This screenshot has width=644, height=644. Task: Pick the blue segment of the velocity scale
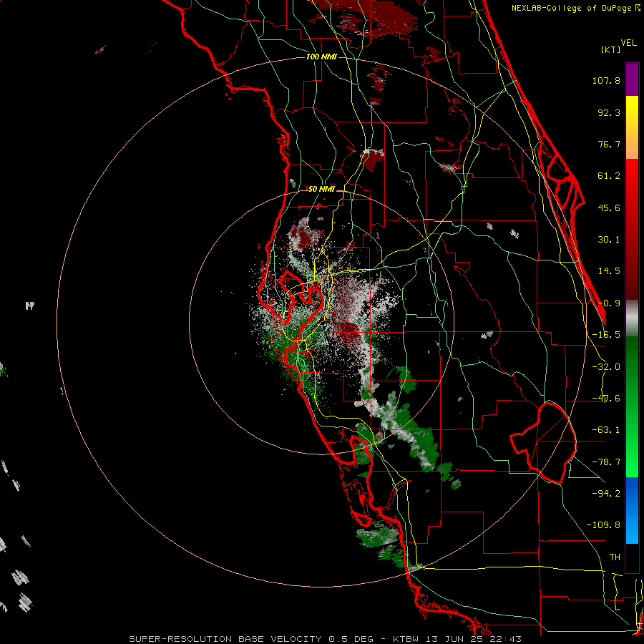(632, 510)
